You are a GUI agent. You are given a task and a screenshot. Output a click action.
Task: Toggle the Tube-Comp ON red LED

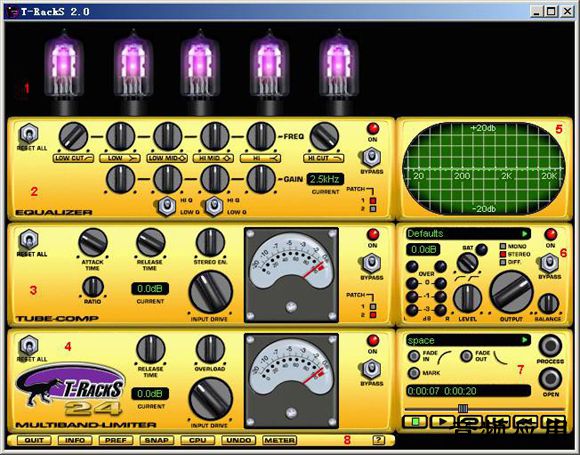tap(373, 235)
